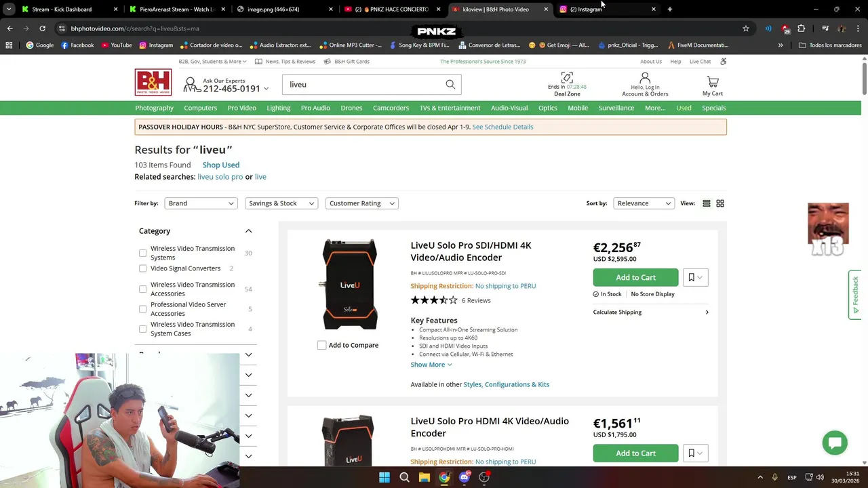The width and height of the screenshot is (868, 488).
Task: Open the blue live chat bubble
Action: [835, 443]
